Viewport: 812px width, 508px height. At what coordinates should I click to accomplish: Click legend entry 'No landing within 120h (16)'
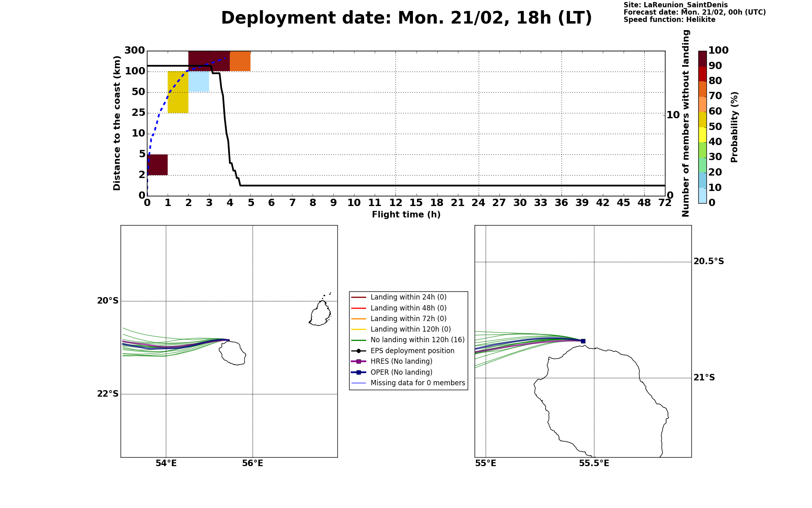(408, 340)
